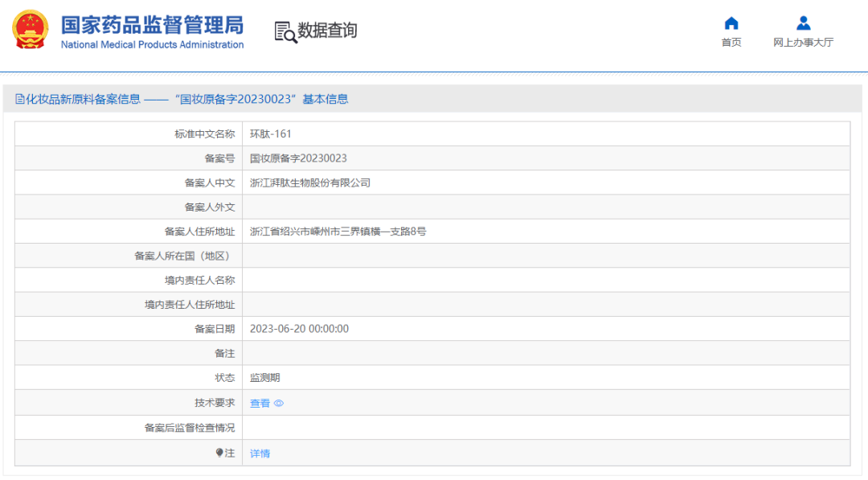868x480 pixels.
Task: Click the 首页 label
Action: (731, 42)
